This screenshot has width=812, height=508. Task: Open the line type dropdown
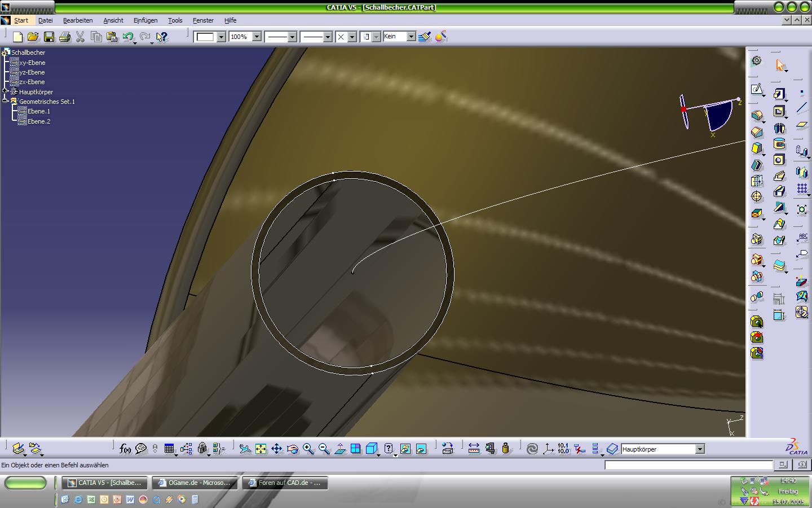click(328, 37)
